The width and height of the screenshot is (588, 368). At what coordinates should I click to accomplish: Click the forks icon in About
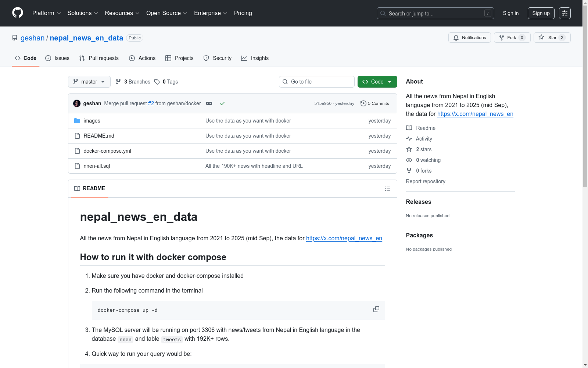pos(409,171)
